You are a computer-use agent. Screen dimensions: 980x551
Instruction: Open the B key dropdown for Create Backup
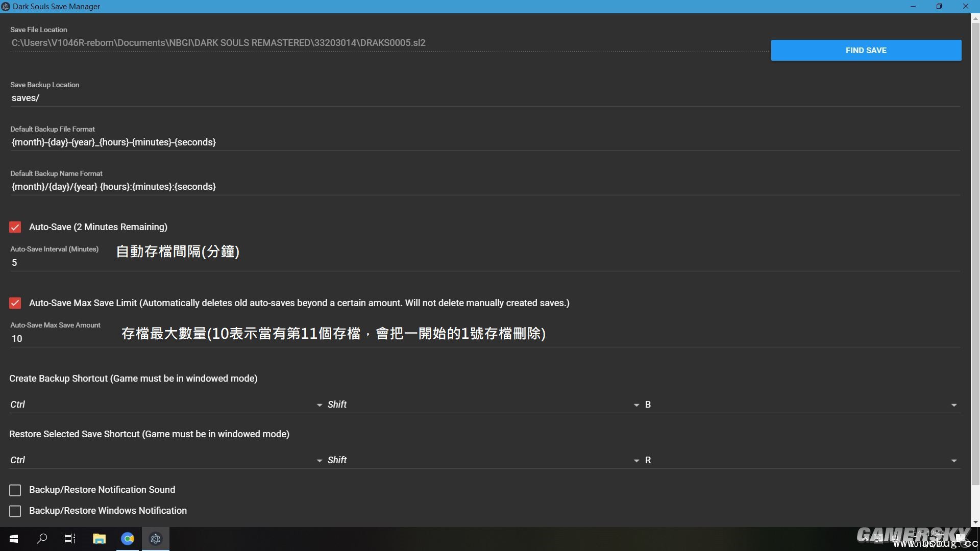[802, 405]
